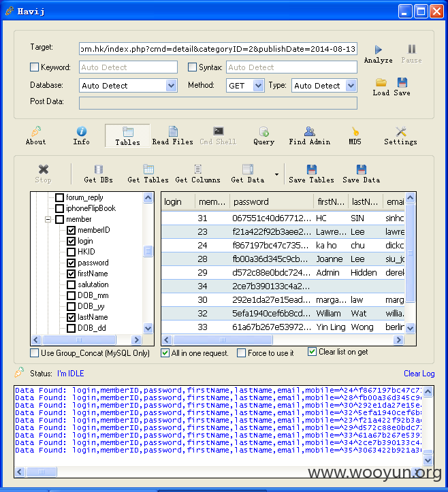Enable Use Group_Concat option
The width and height of the screenshot is (448, 492).
35,353
